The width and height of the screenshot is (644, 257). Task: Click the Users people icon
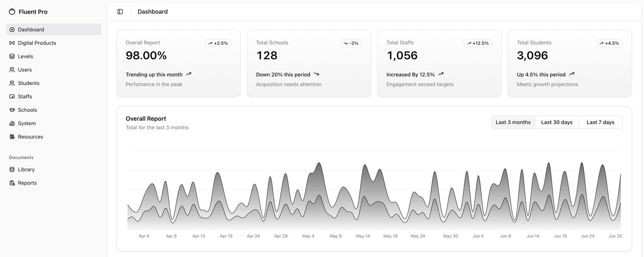[12, 70]
